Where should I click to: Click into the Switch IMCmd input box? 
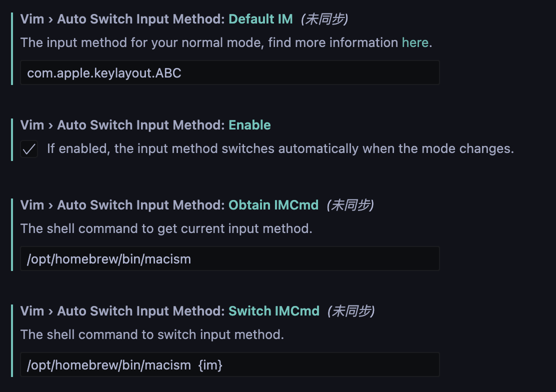(229, 365)
